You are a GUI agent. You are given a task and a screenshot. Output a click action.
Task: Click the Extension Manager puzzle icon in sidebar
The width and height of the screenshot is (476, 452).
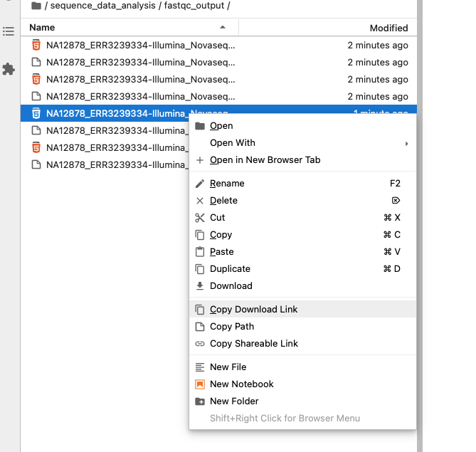tap(9, 69)
